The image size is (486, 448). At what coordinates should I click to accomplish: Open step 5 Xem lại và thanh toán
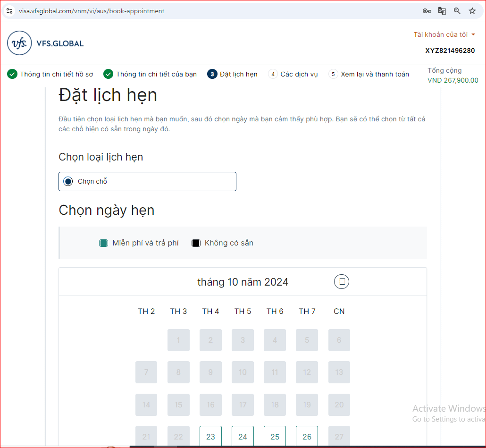[375, 74]
